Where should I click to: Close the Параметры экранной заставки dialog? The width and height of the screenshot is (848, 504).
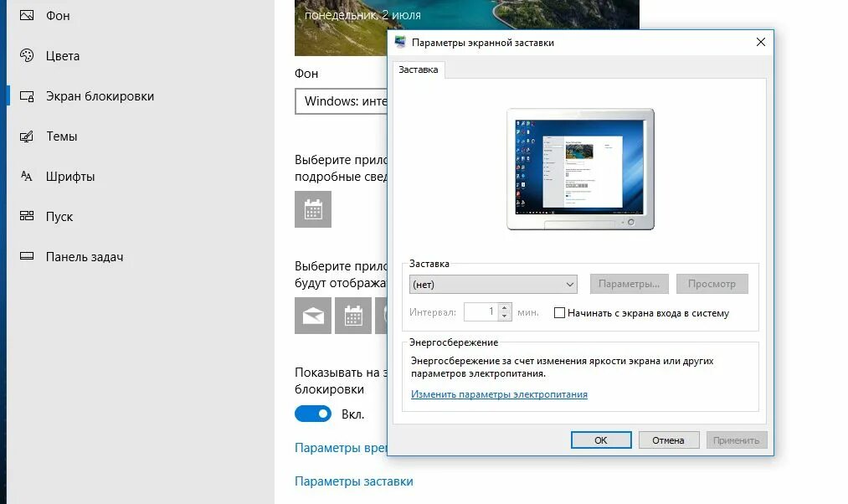760,42
